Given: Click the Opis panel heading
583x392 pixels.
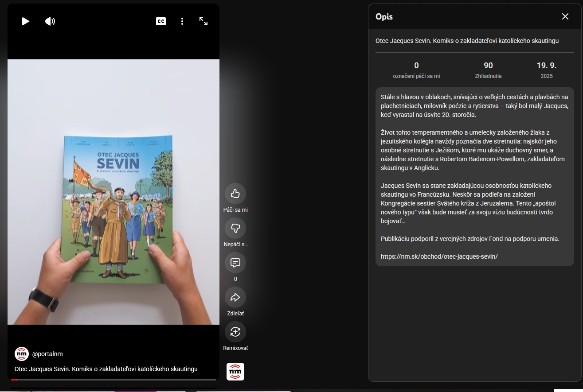Looking at the screenshot, I should point(384,17).
